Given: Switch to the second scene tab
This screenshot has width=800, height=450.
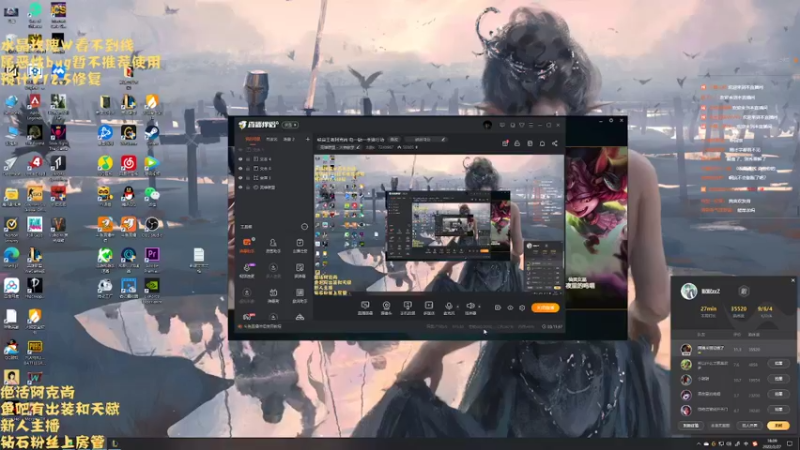Looking at the screenshot, I should pyautogui.click(x=272, y=139).
